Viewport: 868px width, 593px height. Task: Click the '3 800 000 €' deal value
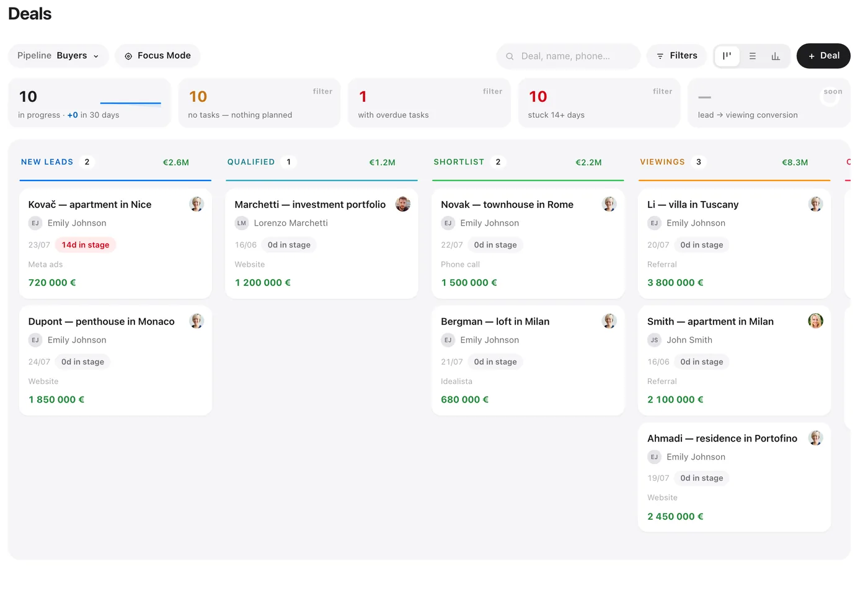pos(675,283)
